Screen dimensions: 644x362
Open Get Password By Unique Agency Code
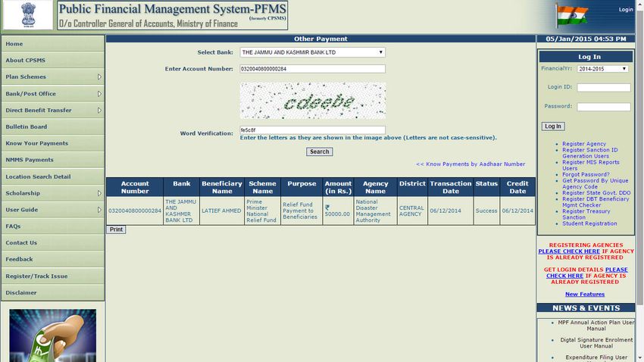(595, 183)
